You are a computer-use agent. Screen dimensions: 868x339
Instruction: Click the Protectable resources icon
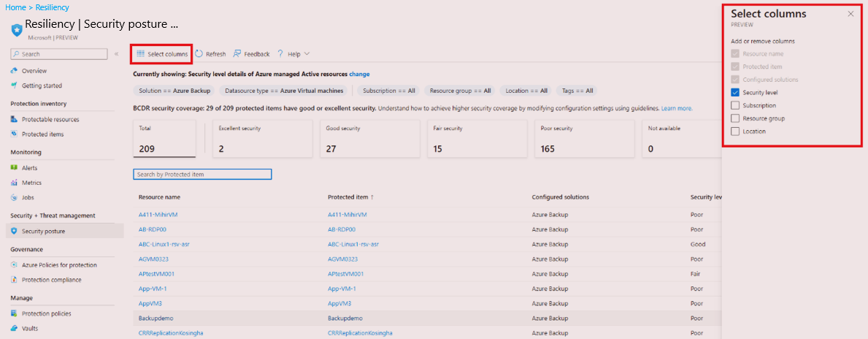tap(15, 119)
